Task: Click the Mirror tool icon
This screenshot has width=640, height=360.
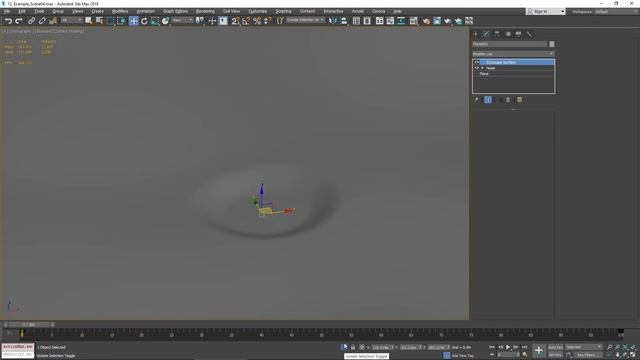Action: [333, 21]
